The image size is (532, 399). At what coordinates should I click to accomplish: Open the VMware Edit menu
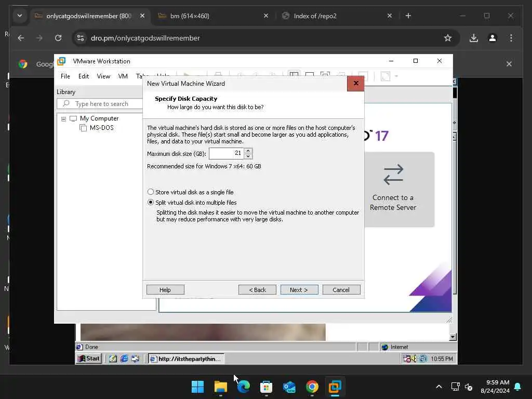click(84, 76)
